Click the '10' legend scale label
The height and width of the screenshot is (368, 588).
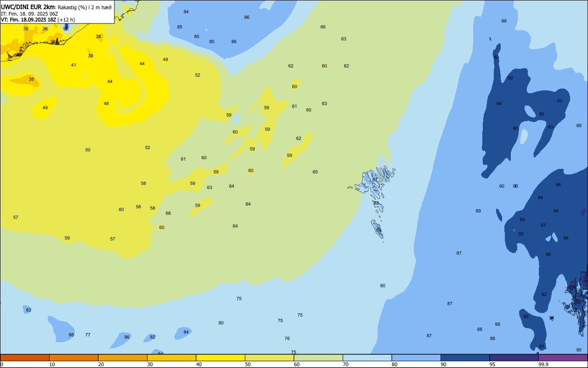(x=52, y=364)
